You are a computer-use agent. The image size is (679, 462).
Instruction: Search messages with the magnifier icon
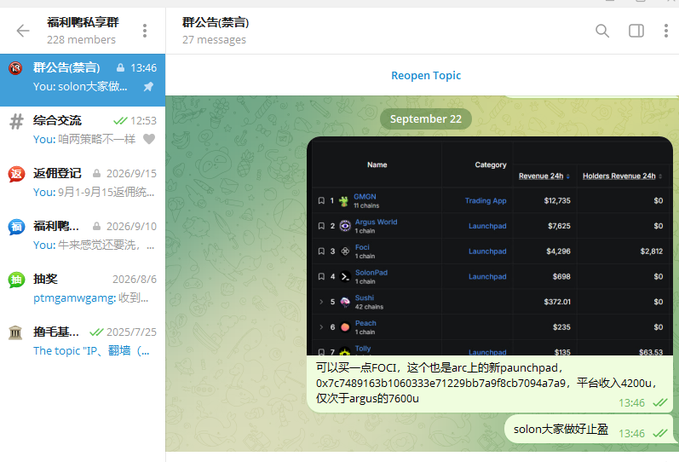[602, 31]
